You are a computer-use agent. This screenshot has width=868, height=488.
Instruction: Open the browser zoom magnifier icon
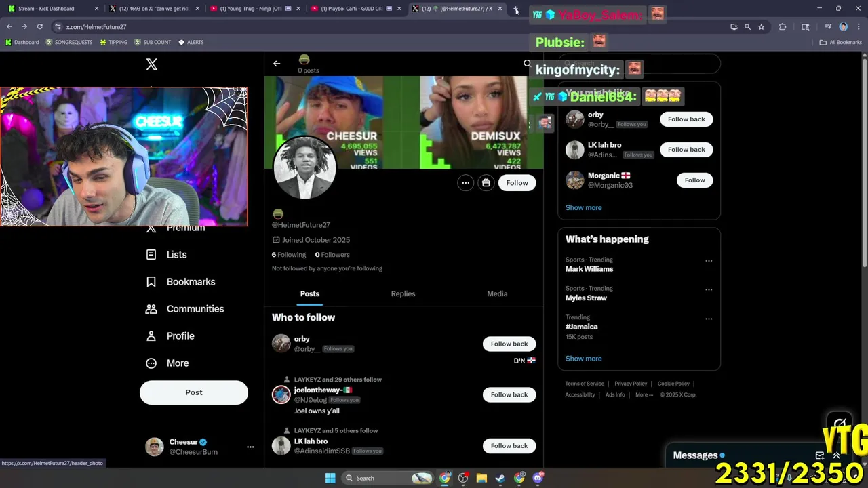[x=747, y=27]
